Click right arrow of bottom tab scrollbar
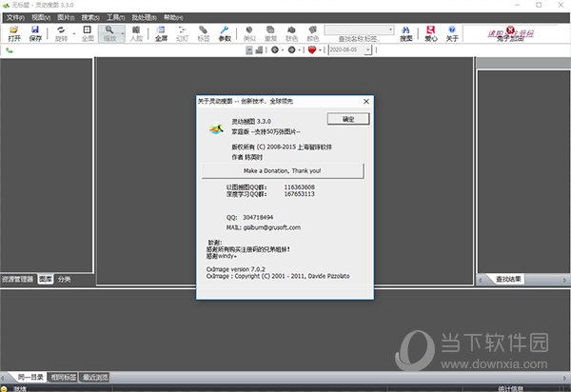 pos(565,377)
